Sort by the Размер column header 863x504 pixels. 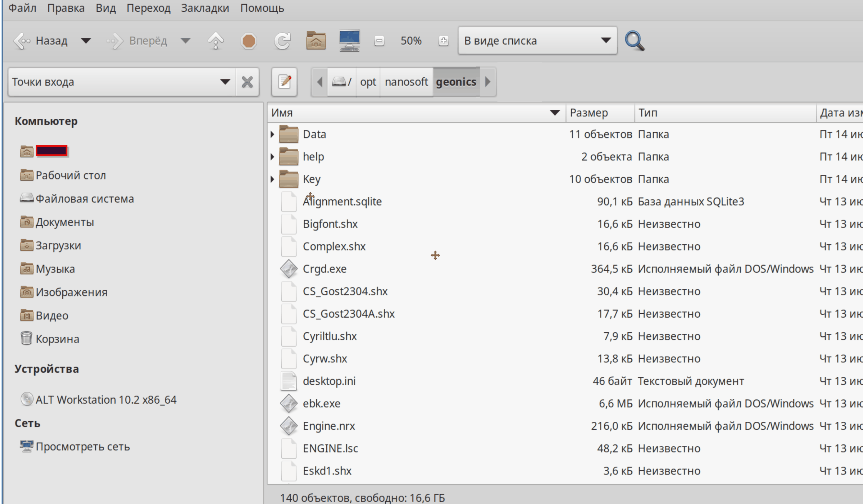click(x=589, y=113)
